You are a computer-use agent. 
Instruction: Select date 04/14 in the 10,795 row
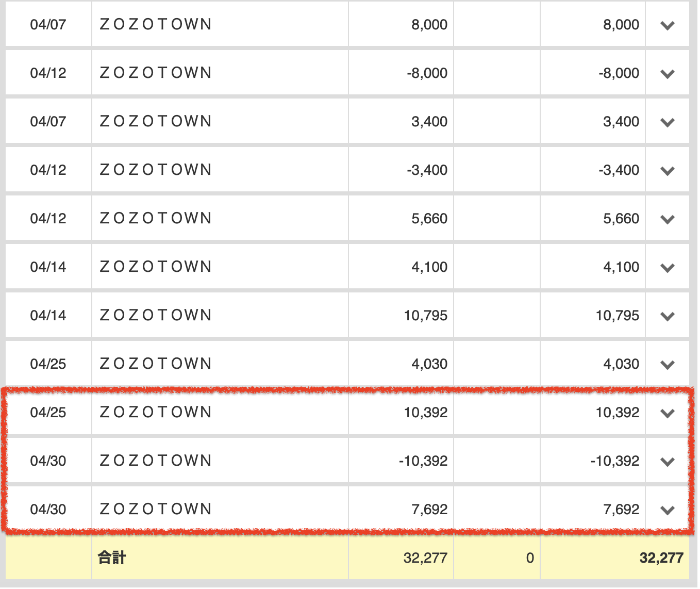[x=48, y=316]
